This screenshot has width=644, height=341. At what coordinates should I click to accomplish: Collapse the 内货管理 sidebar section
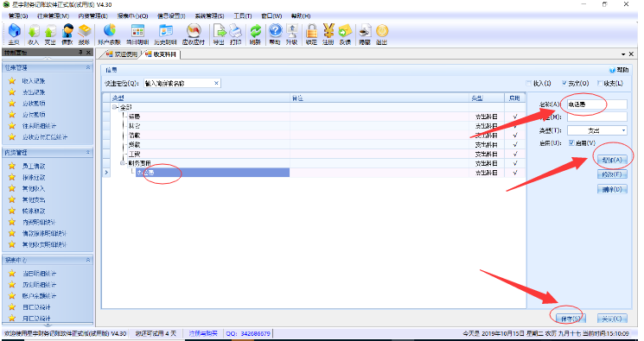pyautogui.click(x=88, y=152)
